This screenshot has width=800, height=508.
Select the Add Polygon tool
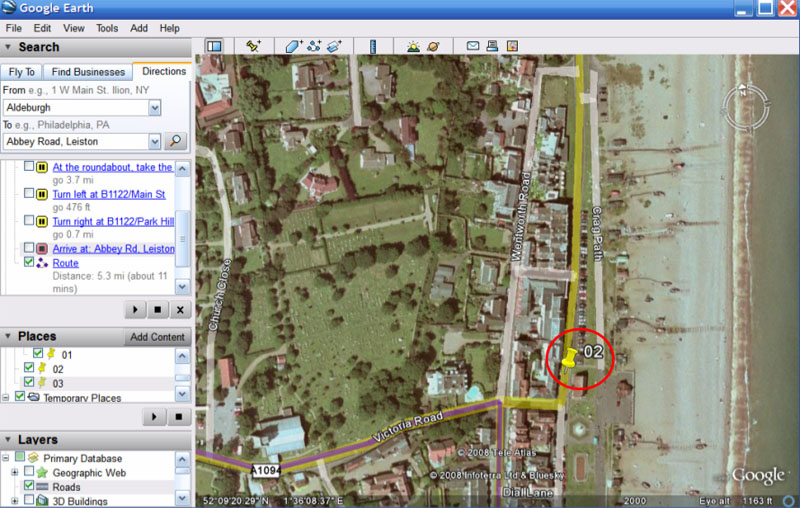click(x=293, y=46)
